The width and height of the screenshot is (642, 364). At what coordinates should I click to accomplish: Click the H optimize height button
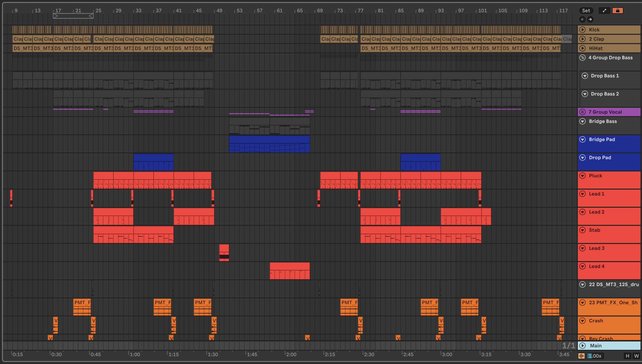pyautogui.click(x=627, y=356)
